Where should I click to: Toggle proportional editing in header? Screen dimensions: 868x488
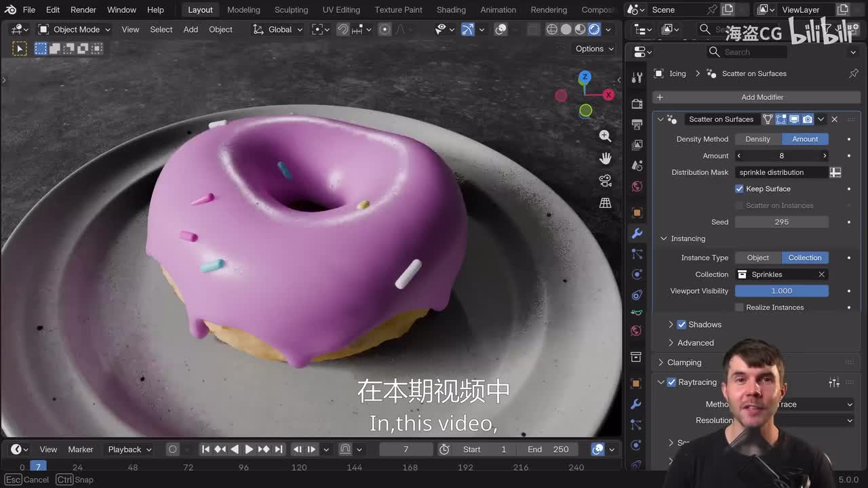[x=384, y=29]
